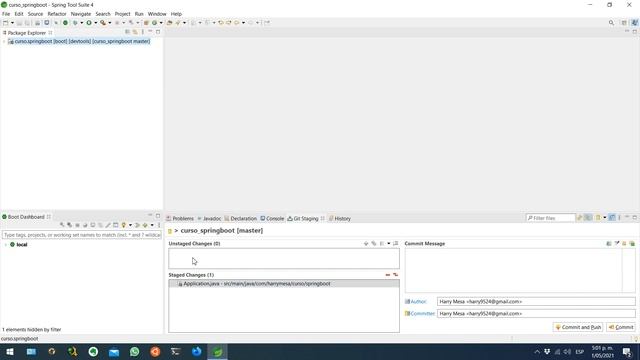The width and height of the screenshot is (640, 360).
Task: Minimize the Package Explorer view
Action: click(x=150, y=31)
